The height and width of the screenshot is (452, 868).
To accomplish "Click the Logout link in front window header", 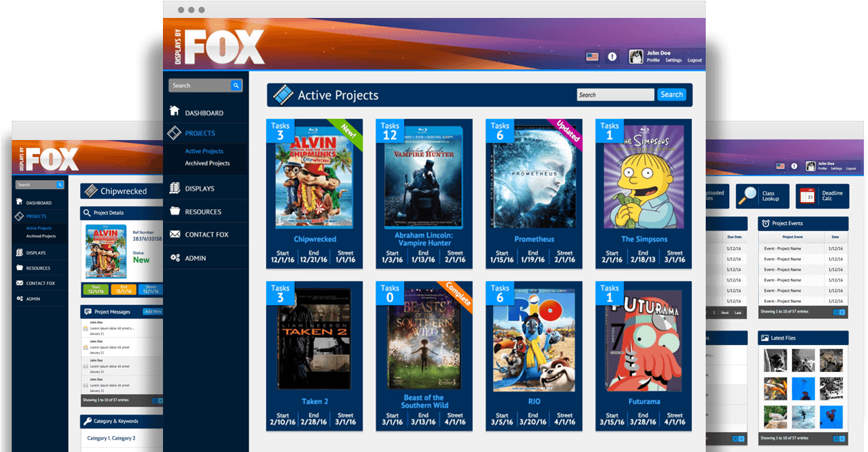I will click(x=695, y=60).
